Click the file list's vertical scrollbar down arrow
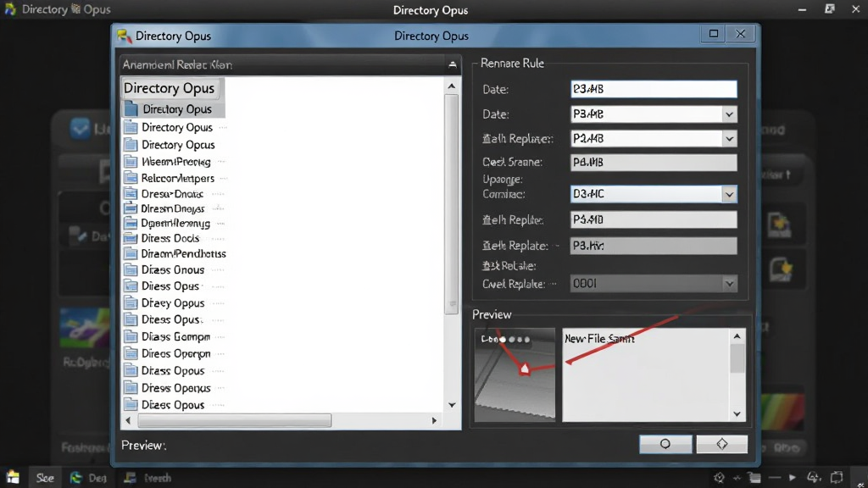The image size is (868, 488). point(452,405)
